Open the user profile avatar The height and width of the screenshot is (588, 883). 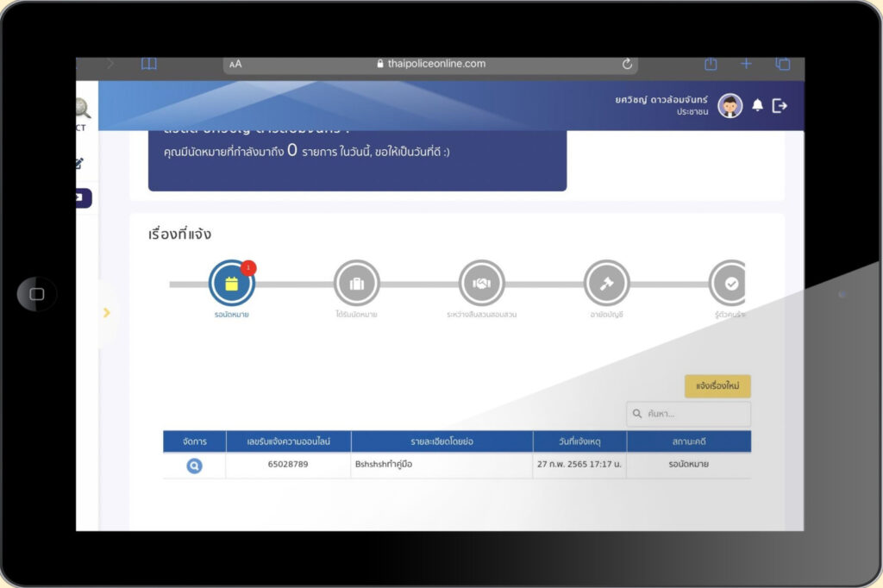click(730, 105)
